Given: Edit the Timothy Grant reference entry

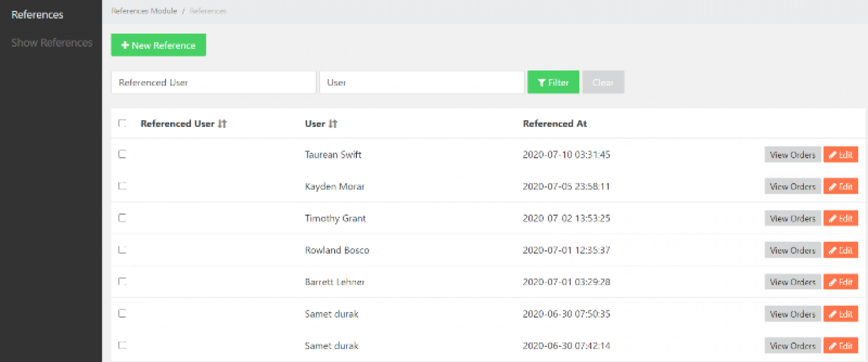Looking at the screenshot, I should coord(840,218).
